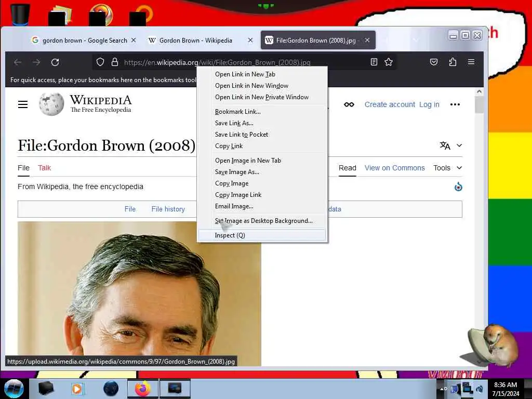532x399 pixels.
Task: Go forward to next page
Action: pos(36,62)
